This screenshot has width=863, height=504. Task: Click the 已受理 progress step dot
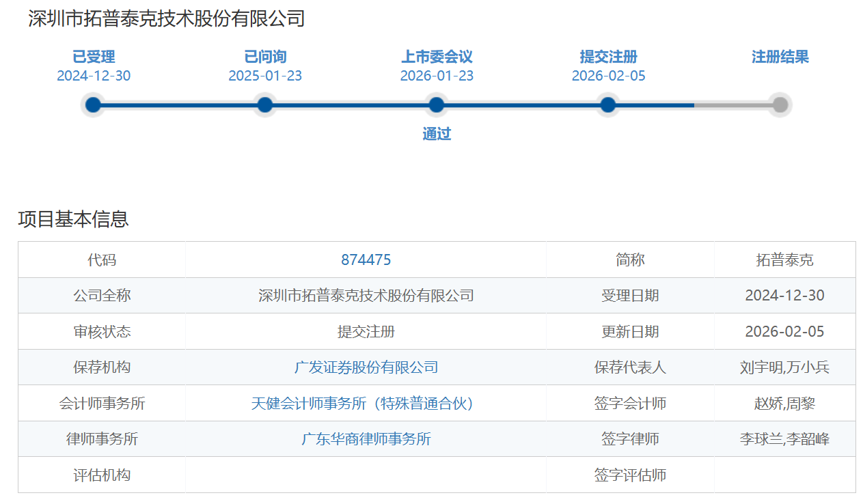[94, 104]
